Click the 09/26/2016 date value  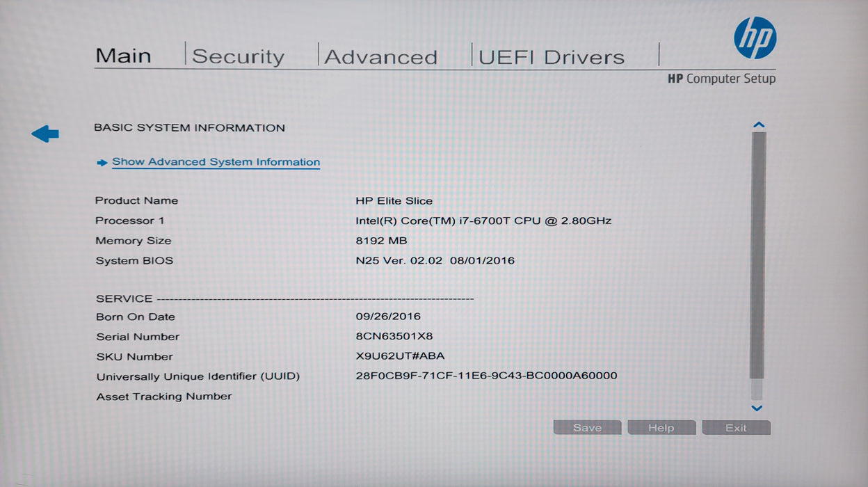click(388, 317)
